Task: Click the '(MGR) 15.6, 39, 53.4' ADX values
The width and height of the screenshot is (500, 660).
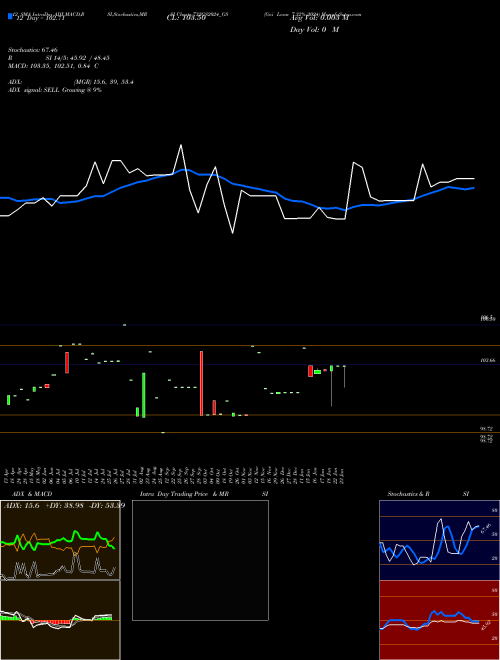Action: 104,82
